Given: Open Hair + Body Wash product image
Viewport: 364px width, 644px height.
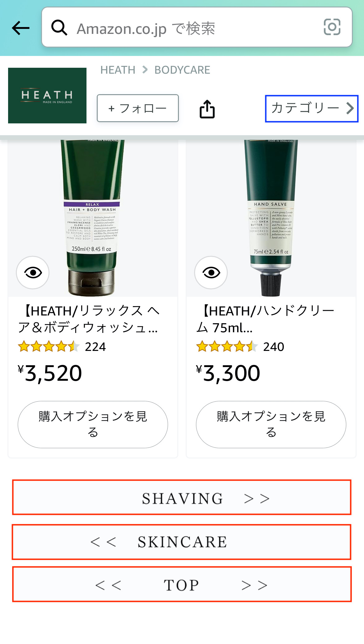Looking at the screenshot, I should point(93,218).
